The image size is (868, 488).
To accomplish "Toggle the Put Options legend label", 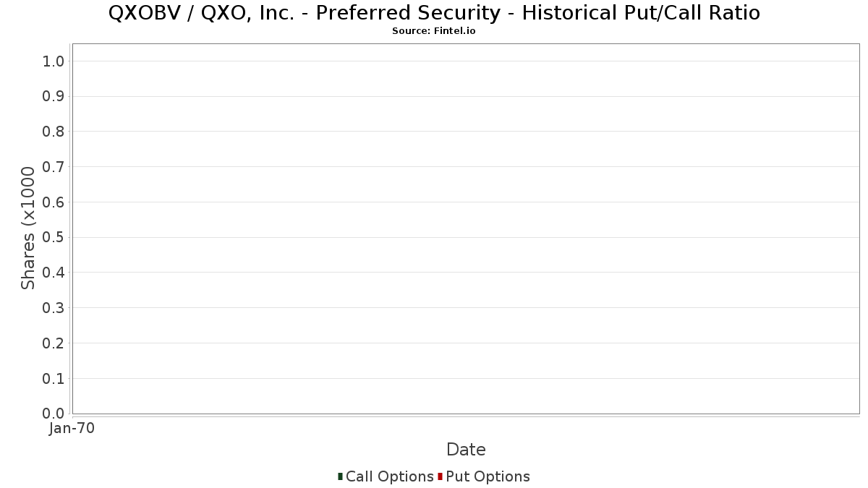I will 488,476.
